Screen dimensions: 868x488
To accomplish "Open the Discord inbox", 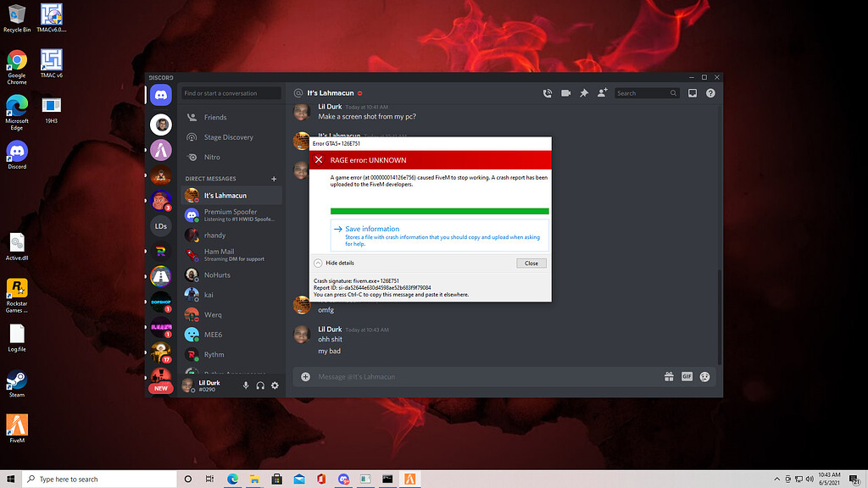I will pos(693,93).
